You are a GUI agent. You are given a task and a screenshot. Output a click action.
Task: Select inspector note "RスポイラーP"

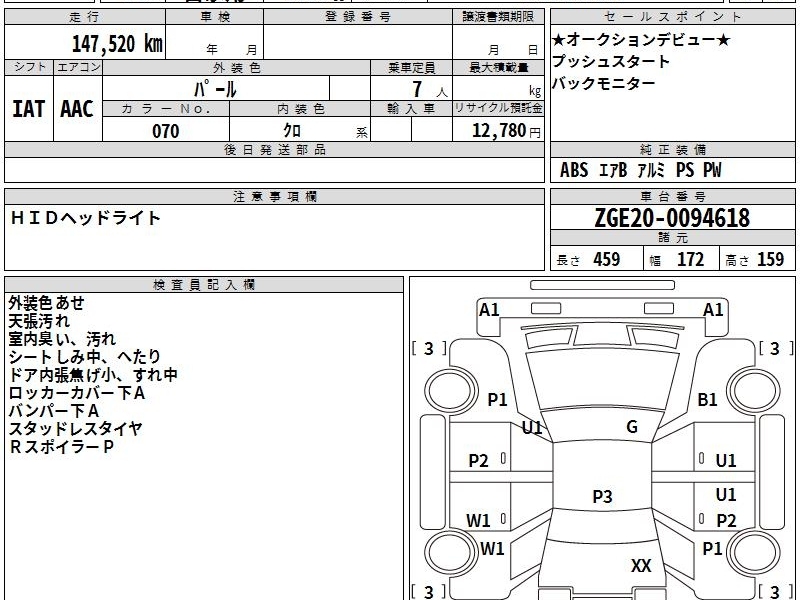61,447
